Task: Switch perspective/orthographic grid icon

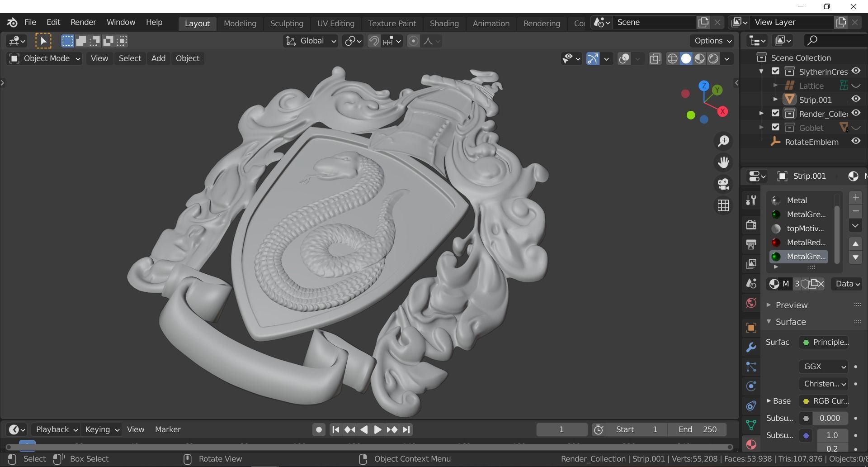Action: click(x=723, y=205)
